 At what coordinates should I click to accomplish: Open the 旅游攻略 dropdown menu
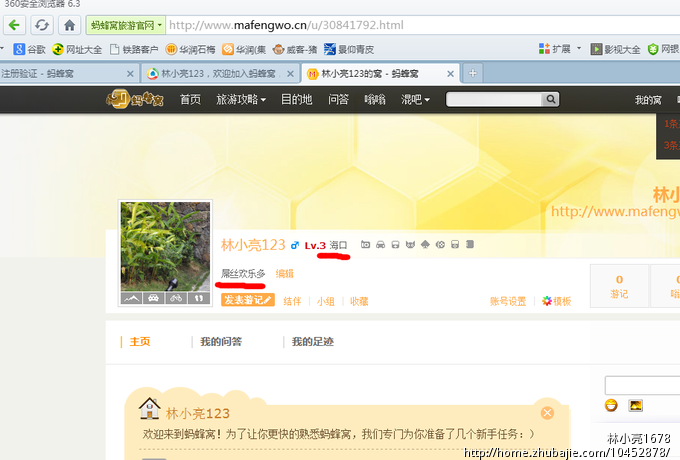[241, 99]
